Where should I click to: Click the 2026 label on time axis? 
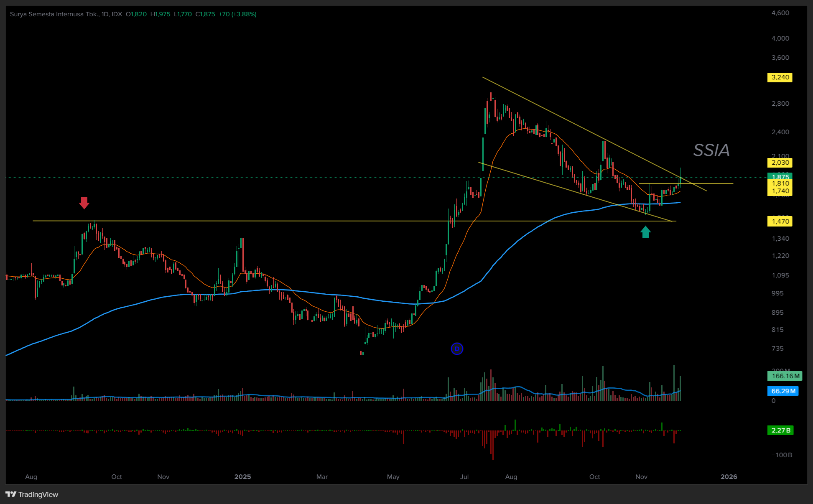[x=729, y=477]
